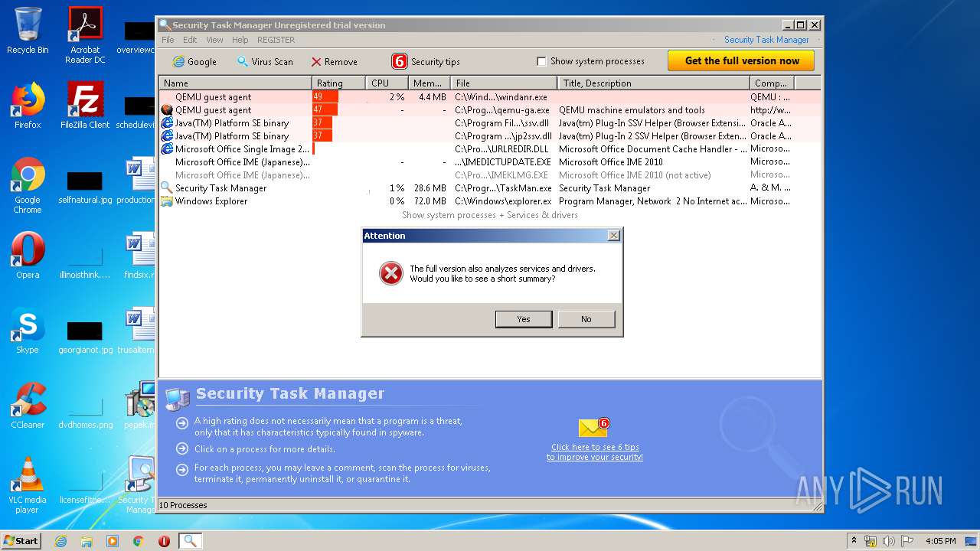
Task: Click Show system processes + Services text
Action: pos(490,215)
